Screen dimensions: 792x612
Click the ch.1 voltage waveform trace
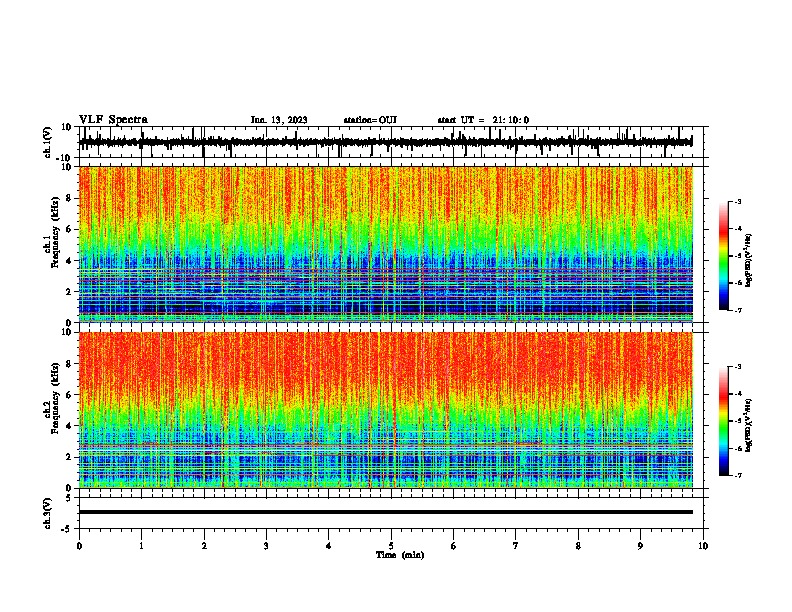point(385,142)
